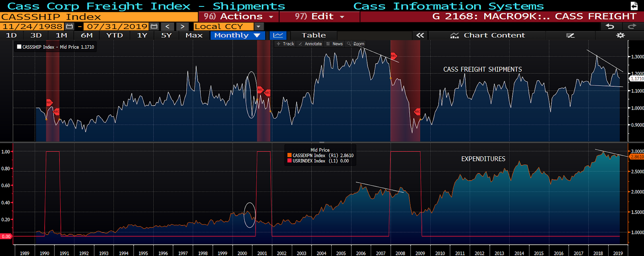The width and height of the screenshot is (644, 256).
Task: Click the CASSSHIP Index security field
Action: point(99,17)
